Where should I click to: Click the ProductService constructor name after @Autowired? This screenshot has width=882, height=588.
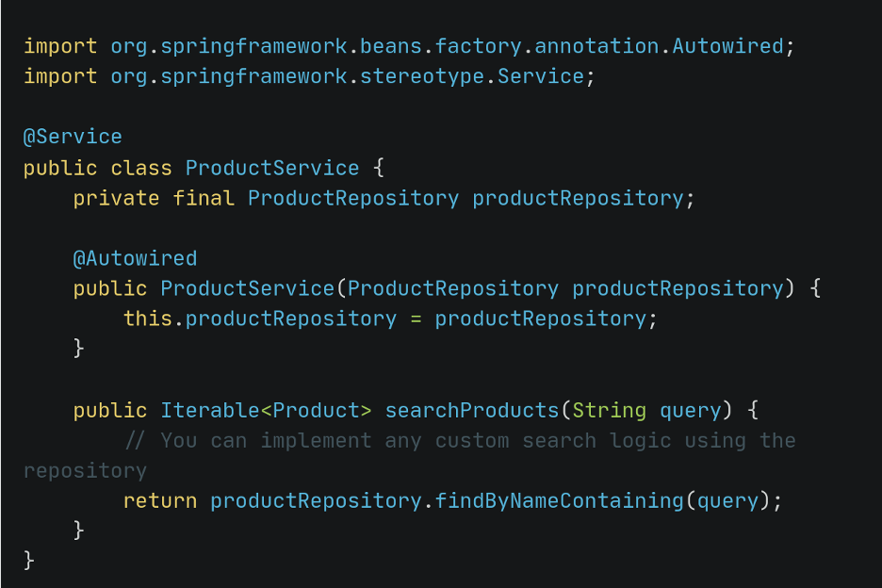click(248, 288)
